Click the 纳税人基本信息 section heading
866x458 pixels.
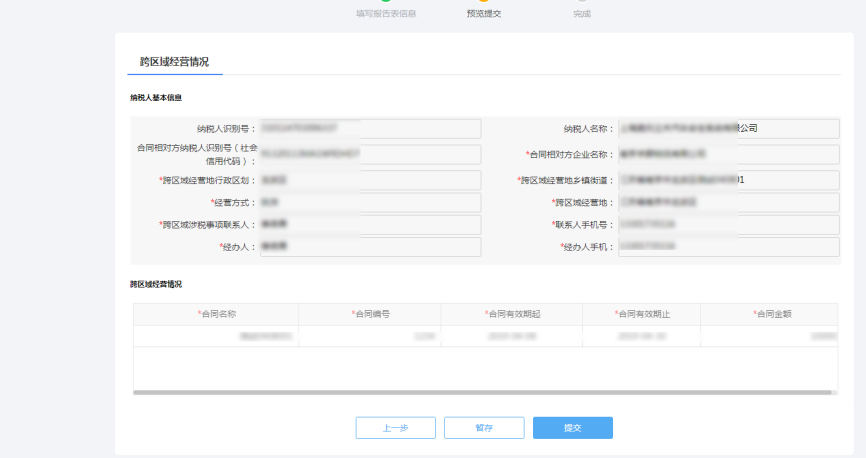(156, 98)
